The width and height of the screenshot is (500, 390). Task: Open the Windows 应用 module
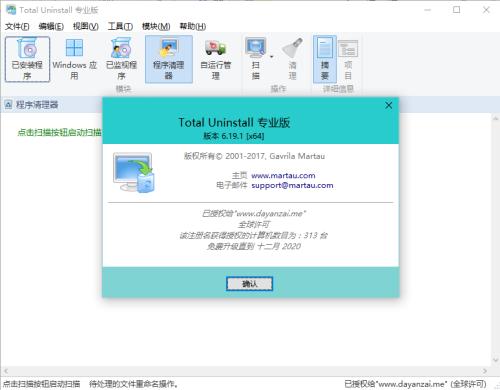click(x=74, y=59)
